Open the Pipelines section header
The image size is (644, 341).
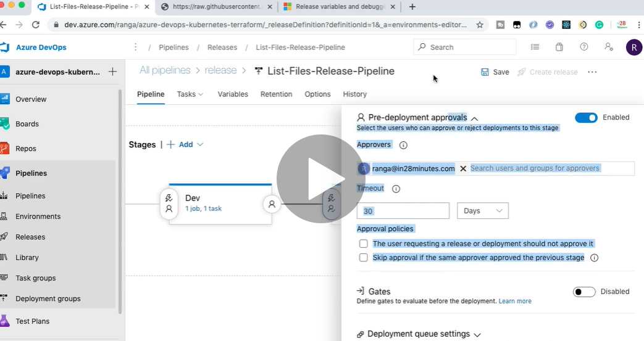coord(31,173)
